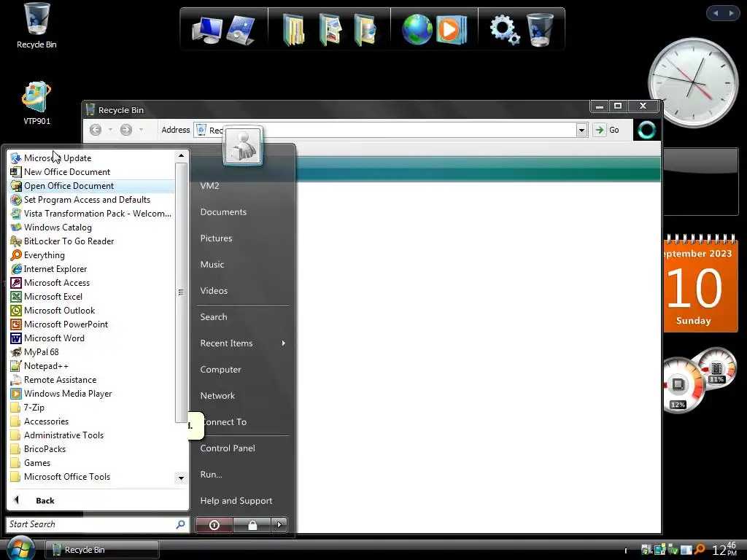Expand the Games folder
The image size is (747, 560).
click(92, 462)
